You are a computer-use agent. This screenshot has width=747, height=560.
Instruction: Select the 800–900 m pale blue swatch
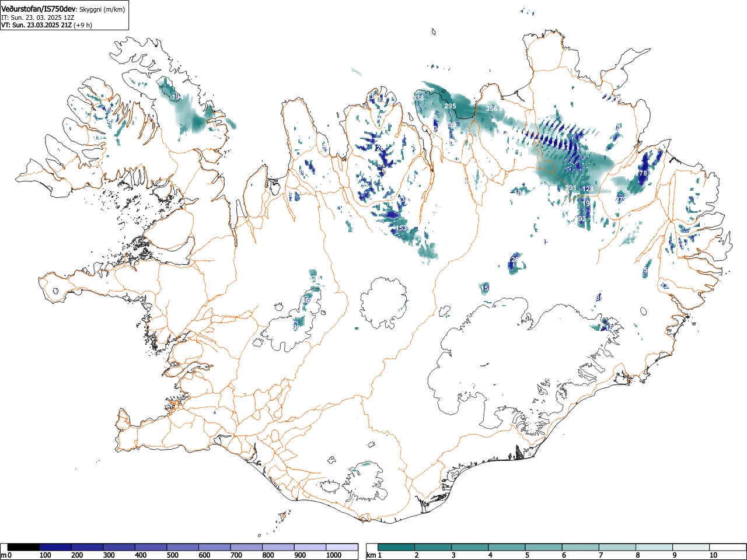[278, 547]
